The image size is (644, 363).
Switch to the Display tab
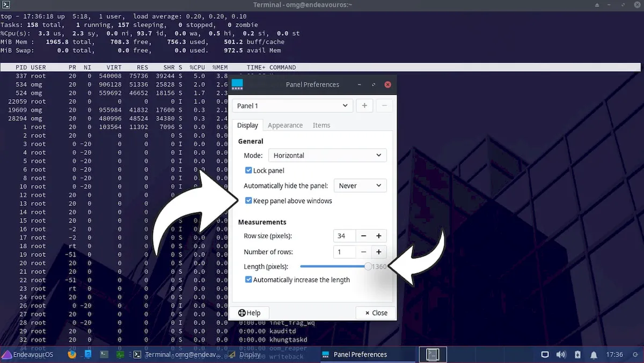pyautogui.click(x=247, y=125)
